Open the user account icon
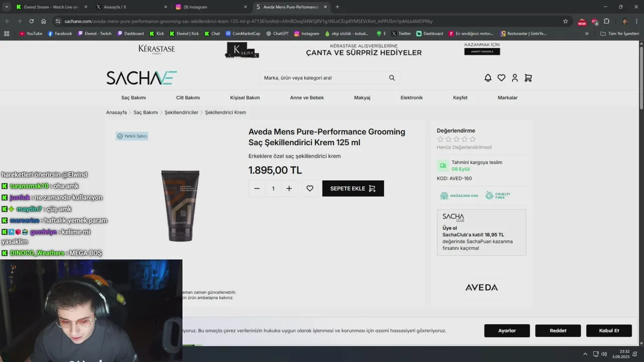Image resolution: width=644 pixels, height=362 pixels. click(515, 78)
